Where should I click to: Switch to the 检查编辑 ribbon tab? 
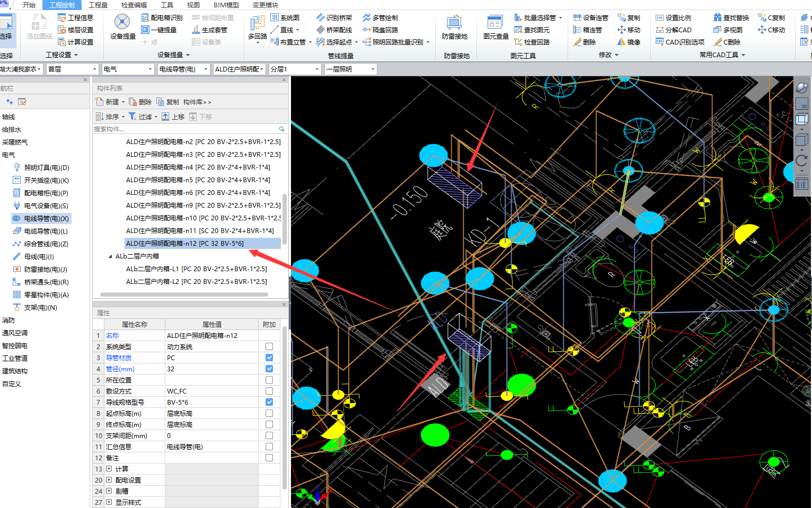coord(134,5)
